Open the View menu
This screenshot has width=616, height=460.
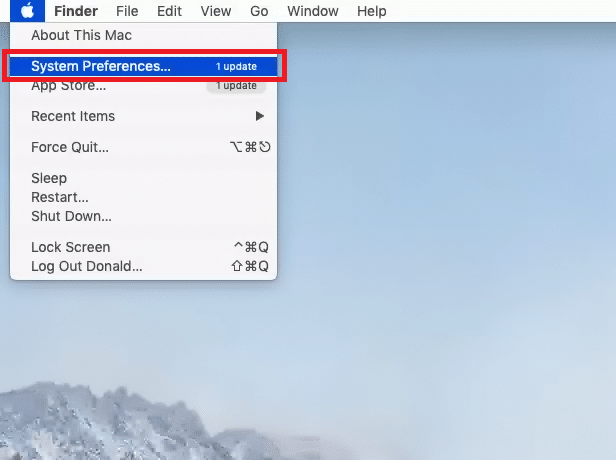216,11
